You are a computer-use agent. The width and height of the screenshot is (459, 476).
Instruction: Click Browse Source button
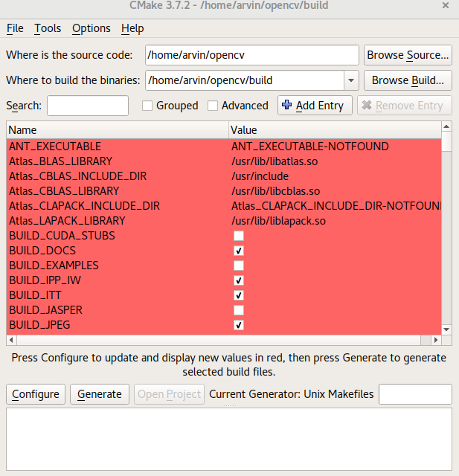[x=408, y=55]
